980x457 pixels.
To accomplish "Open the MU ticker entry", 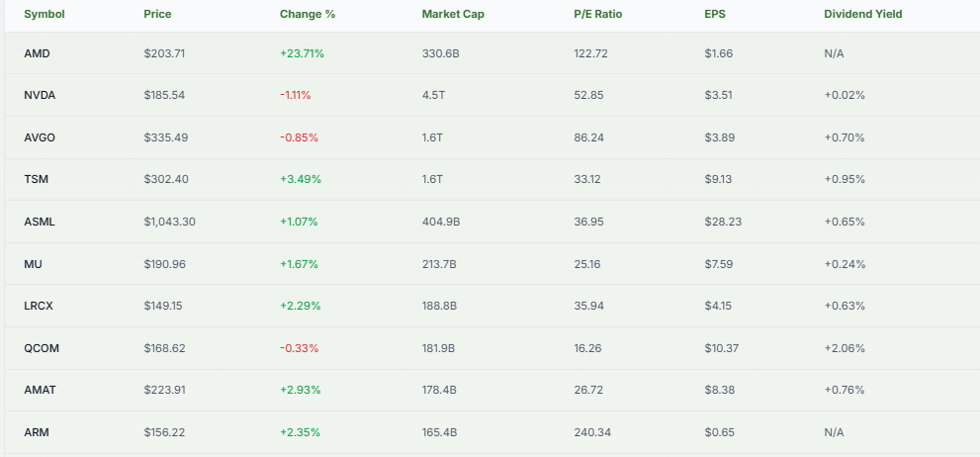I will pyautogui.click(x=34, y=264).
